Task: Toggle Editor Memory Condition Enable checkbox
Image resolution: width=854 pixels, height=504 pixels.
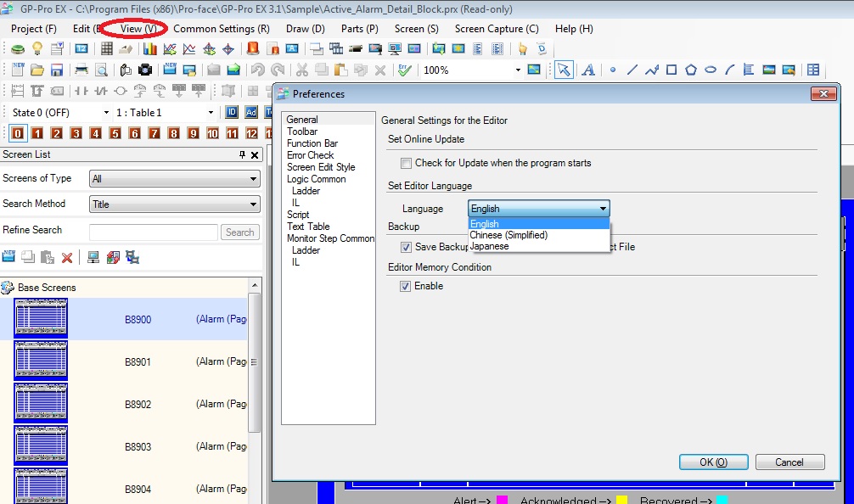Action: pyautogui.click(x=407, y=286)
